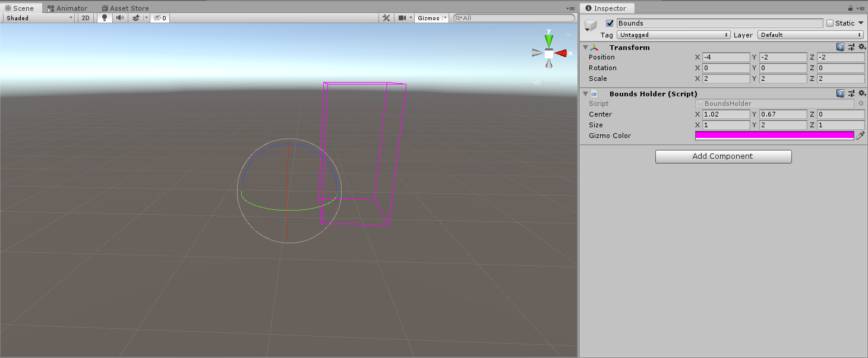Open the scene view tools wrench icon

click(386, 18)
